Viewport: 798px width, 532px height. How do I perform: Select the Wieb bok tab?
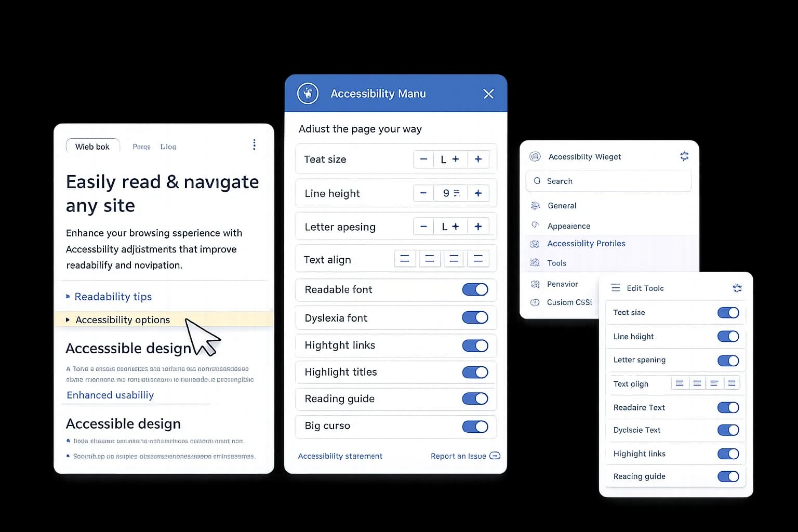click(x=92, y=147)
